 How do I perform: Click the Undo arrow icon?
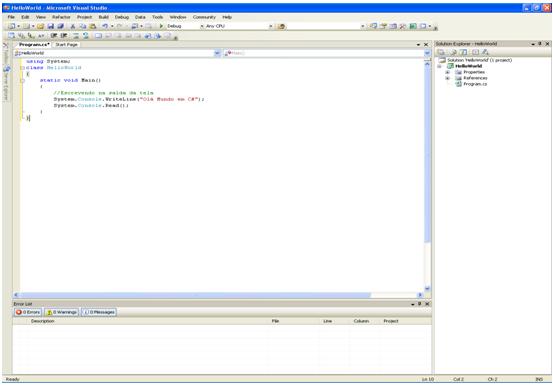(x=105, y=26)
